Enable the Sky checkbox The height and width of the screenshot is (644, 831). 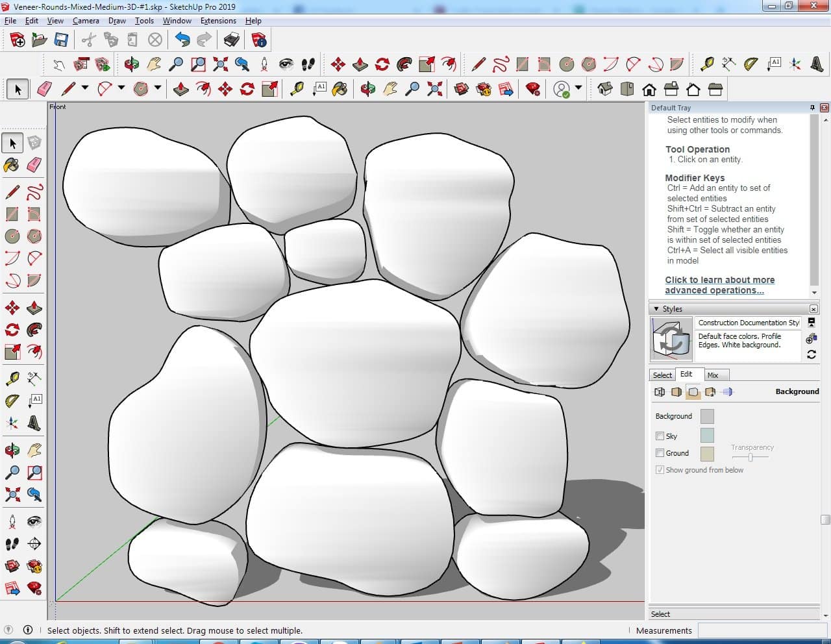coord(660,436)
